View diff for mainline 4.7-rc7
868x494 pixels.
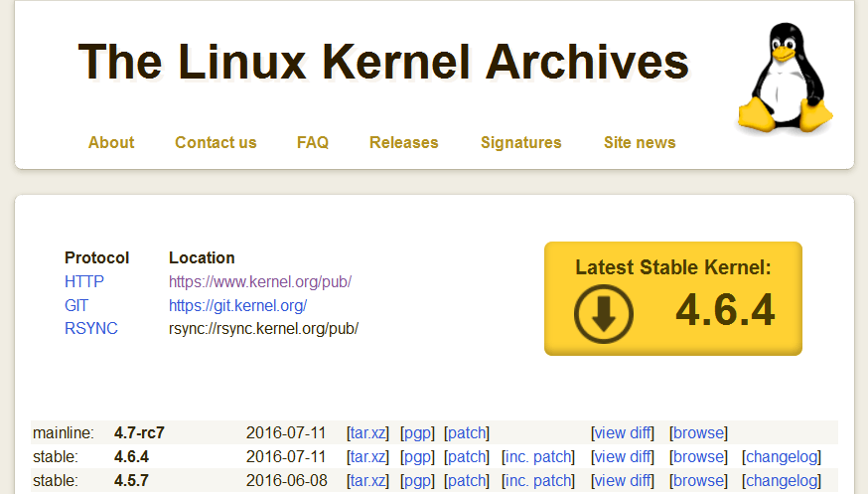tap(623, 432)
